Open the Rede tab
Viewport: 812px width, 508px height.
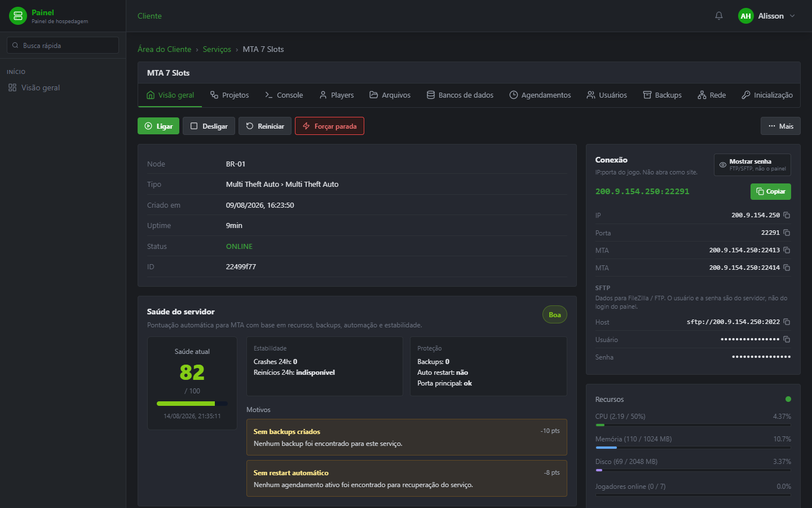(x=712, y=95)
